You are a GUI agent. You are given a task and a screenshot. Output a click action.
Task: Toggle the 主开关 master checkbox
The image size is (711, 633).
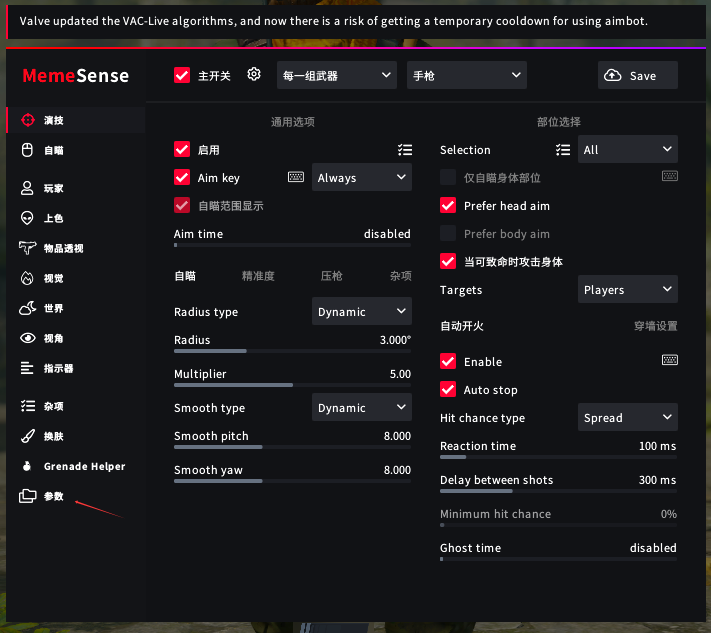click(x=182, y=75)
